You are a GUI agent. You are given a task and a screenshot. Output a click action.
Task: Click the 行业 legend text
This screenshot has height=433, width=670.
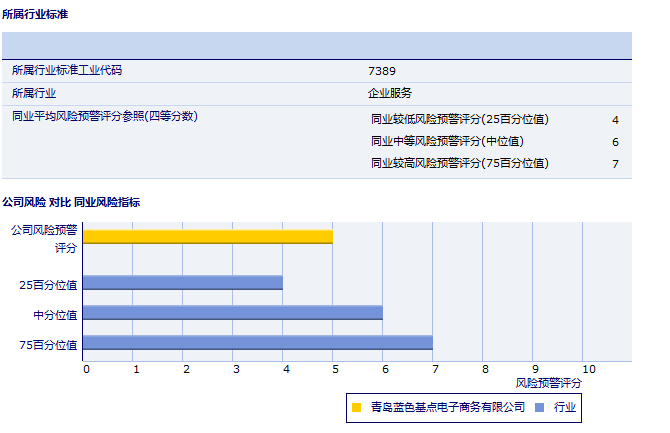(565, 407)
